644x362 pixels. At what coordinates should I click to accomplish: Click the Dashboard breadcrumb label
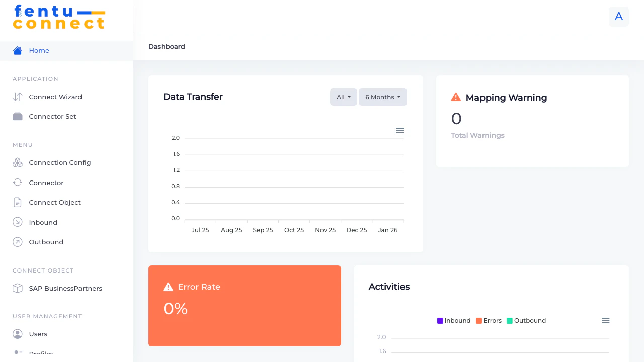(x=167, y=46)
